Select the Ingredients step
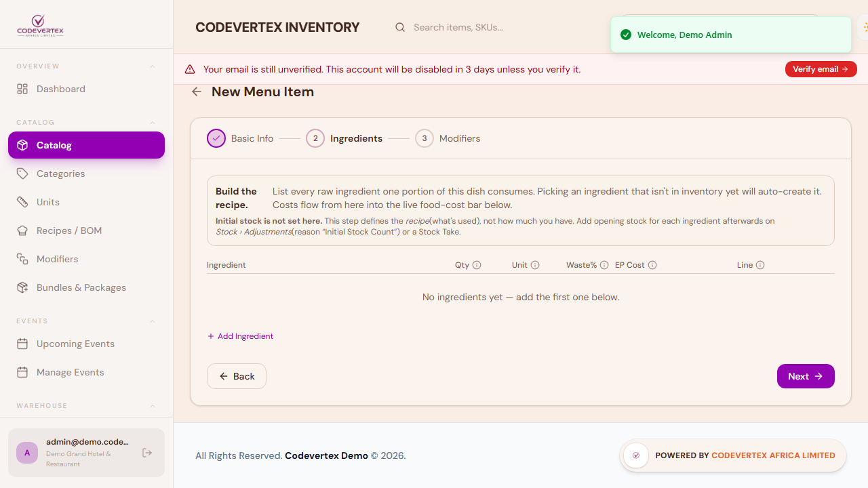 pos(344,138)
